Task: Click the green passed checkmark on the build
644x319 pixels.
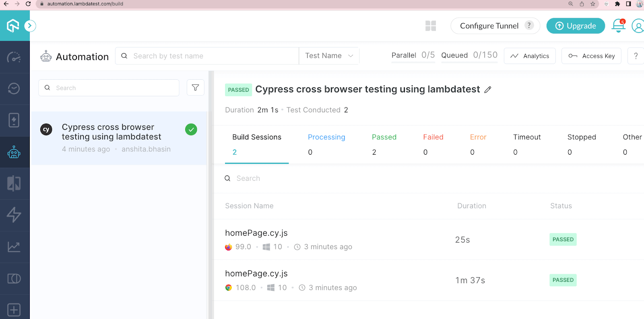Action: 191,130
